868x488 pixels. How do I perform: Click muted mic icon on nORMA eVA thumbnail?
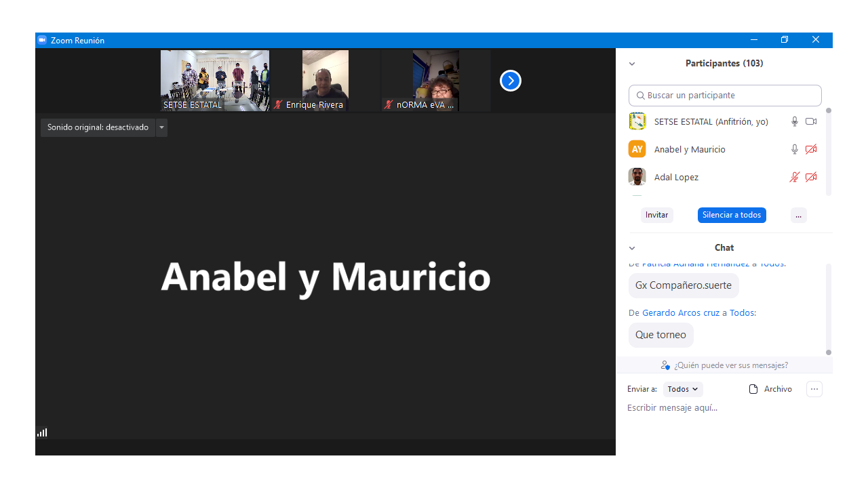coord(389,105)
